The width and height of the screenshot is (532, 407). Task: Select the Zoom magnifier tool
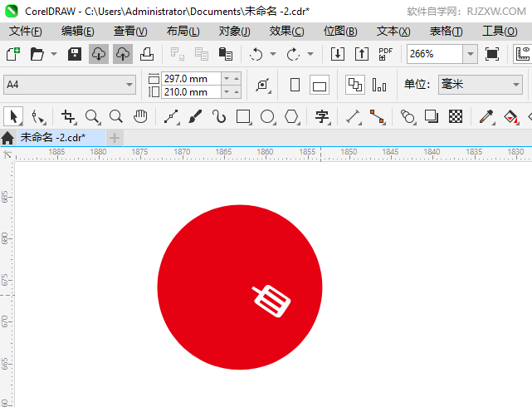(x=92, y=117)
